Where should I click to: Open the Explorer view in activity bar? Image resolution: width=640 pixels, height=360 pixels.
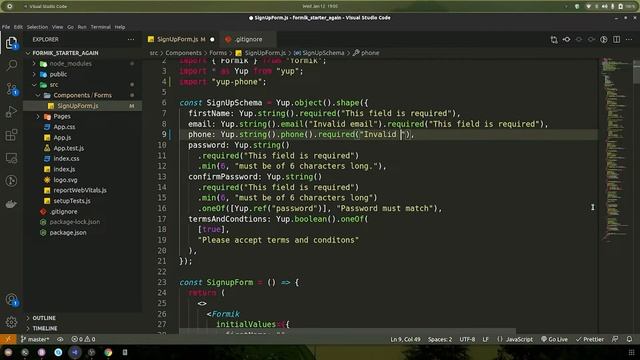pyautogui.click(x=11, y=42)
